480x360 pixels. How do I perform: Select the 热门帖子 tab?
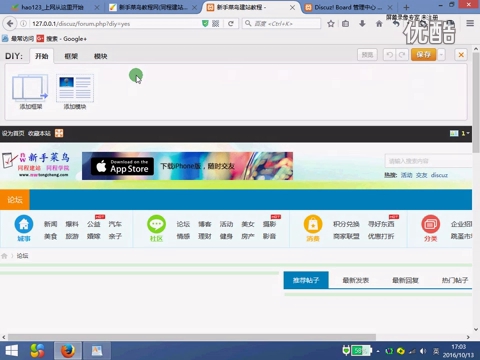(x=455, y=280)
